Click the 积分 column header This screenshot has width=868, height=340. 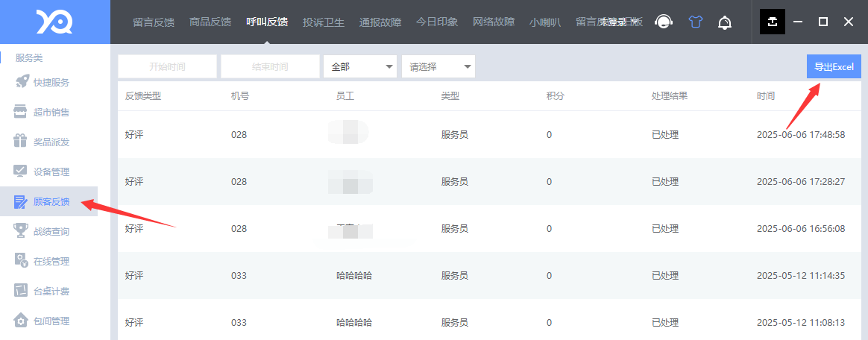(x=556, y=95)
